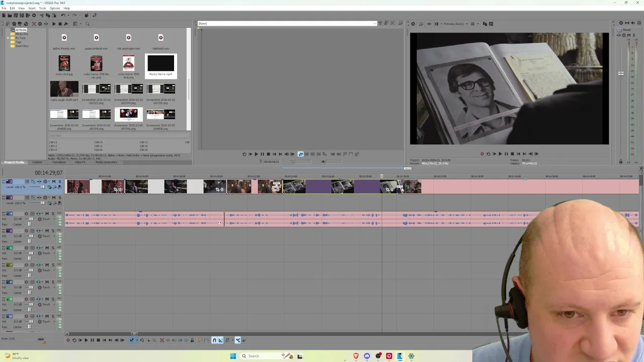Toggle Lock Envelopes to Events padlock icon
Screen dimensions: 644x362
coord(192,340)
